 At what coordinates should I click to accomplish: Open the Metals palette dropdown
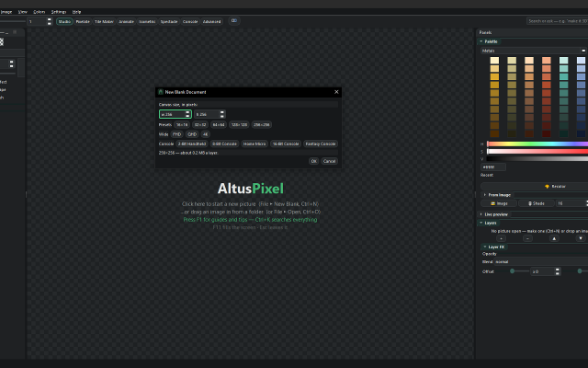coord(534,51)
